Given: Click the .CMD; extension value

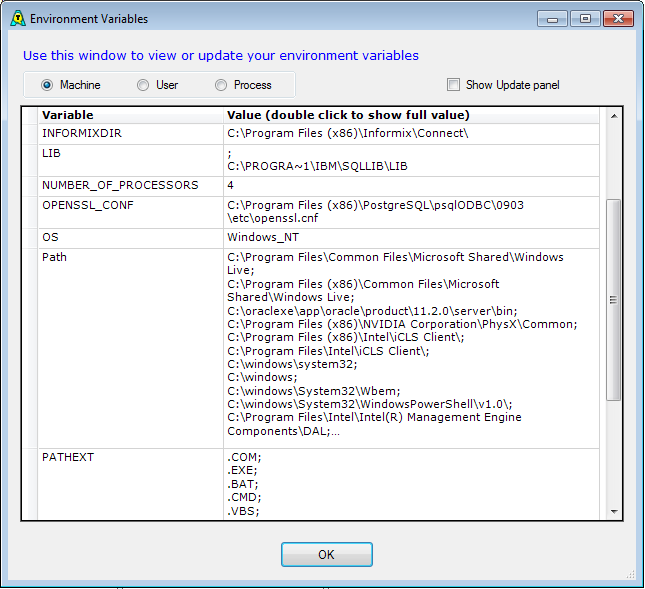Looking at the screenshot, I should point(244,498).
